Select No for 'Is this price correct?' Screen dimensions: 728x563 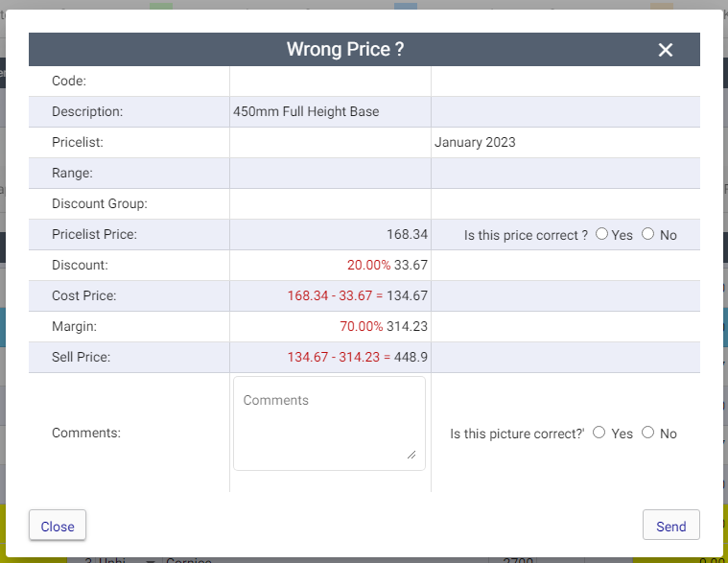[x=647, y=234]
